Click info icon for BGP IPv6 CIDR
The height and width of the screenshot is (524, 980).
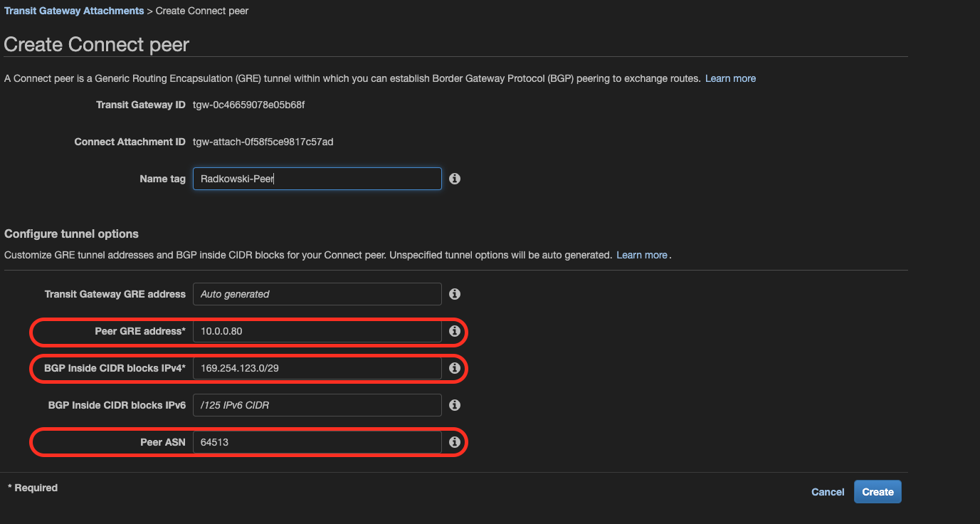(455, 405)
